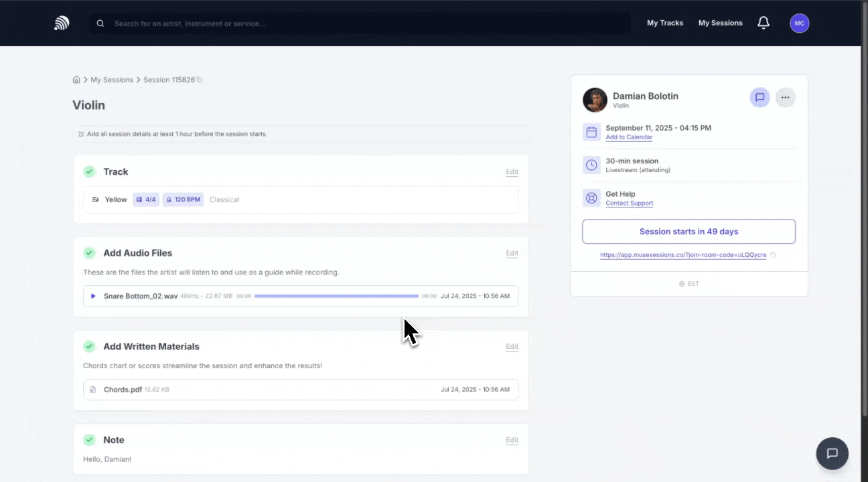The image size is (868, 482).
Task: Click Add to Calendar link
Action: [x=628, y=137]
